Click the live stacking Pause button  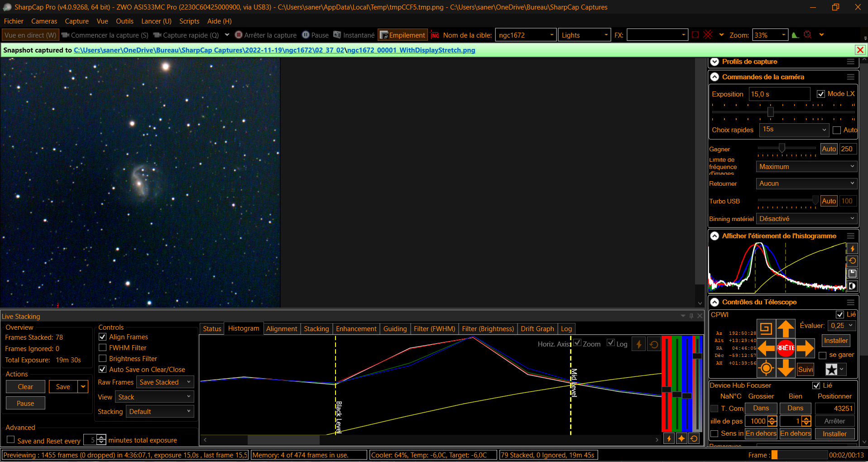(x=25, y=403)
